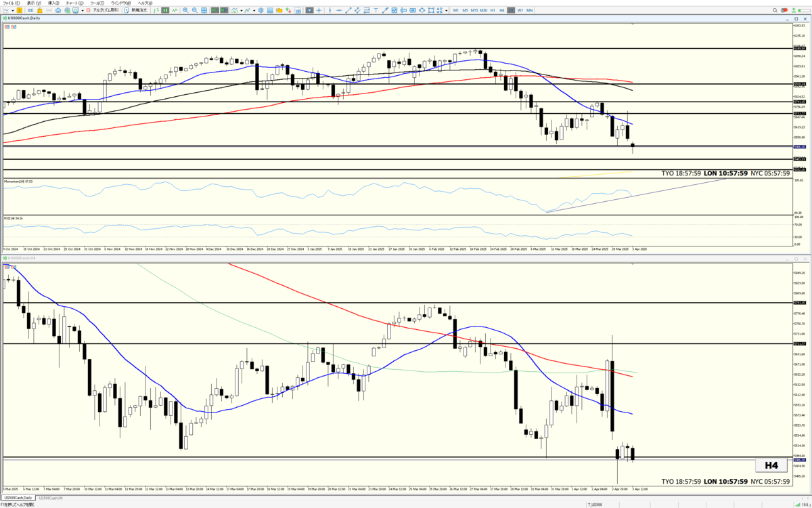This screenshot has width=812, height=508.
Task: Click the objects list chart icon
Action: [248, 10]
